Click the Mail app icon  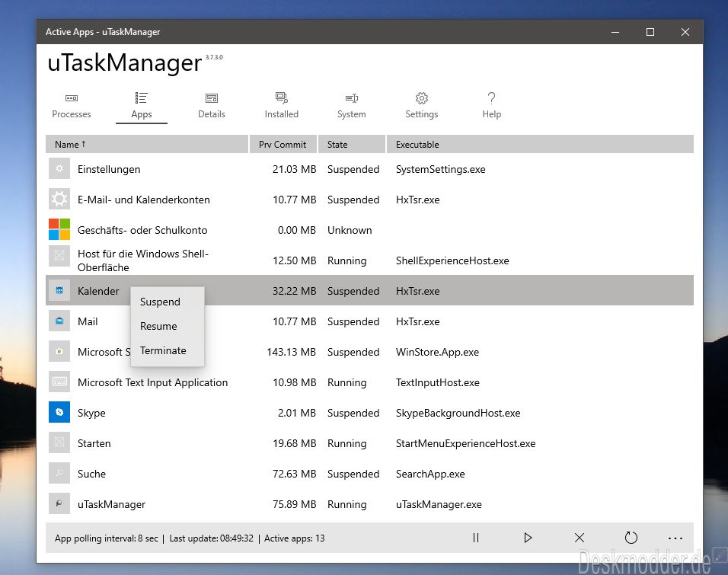(59, 321)
